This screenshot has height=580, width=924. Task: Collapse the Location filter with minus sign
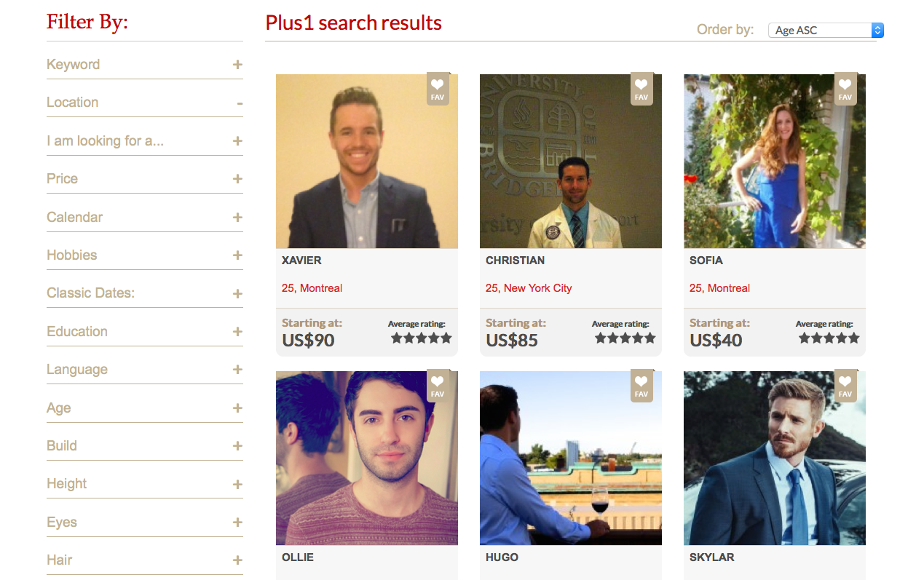(x=240, y=103)
